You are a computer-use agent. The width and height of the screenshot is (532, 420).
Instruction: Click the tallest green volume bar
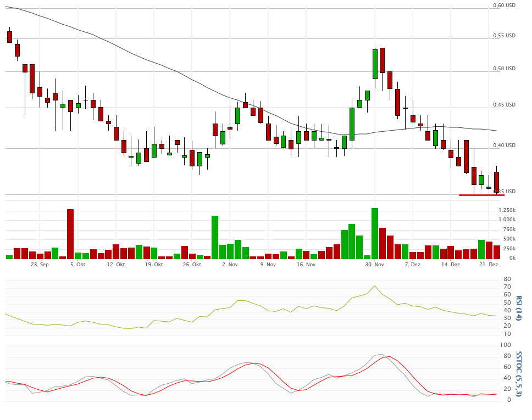[x=375, y=233]
